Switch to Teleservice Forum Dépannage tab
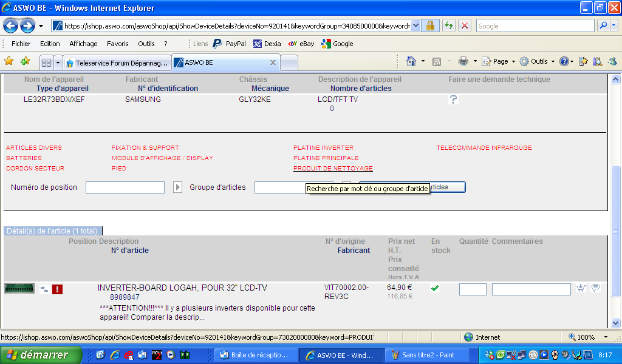Screen dimensions: 622x364 (117, 63)
